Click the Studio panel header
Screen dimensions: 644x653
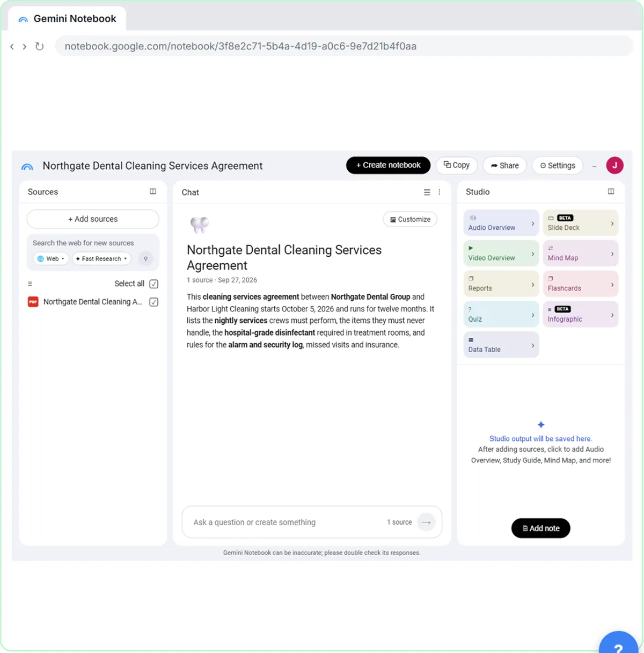point(478,192)
